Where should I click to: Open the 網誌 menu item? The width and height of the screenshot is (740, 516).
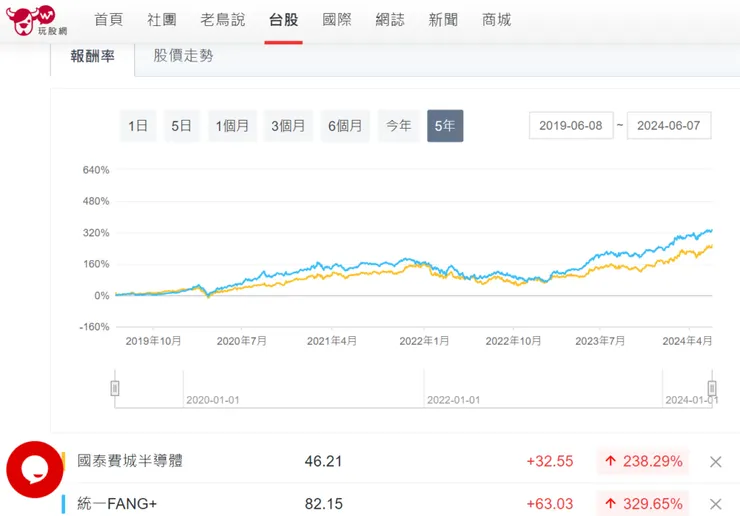(390, 20)
